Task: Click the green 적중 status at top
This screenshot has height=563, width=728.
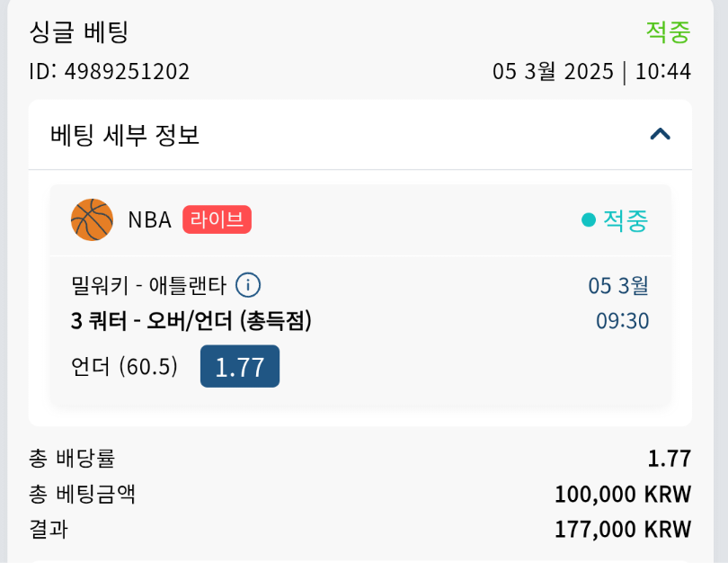Action: [668, 32]
